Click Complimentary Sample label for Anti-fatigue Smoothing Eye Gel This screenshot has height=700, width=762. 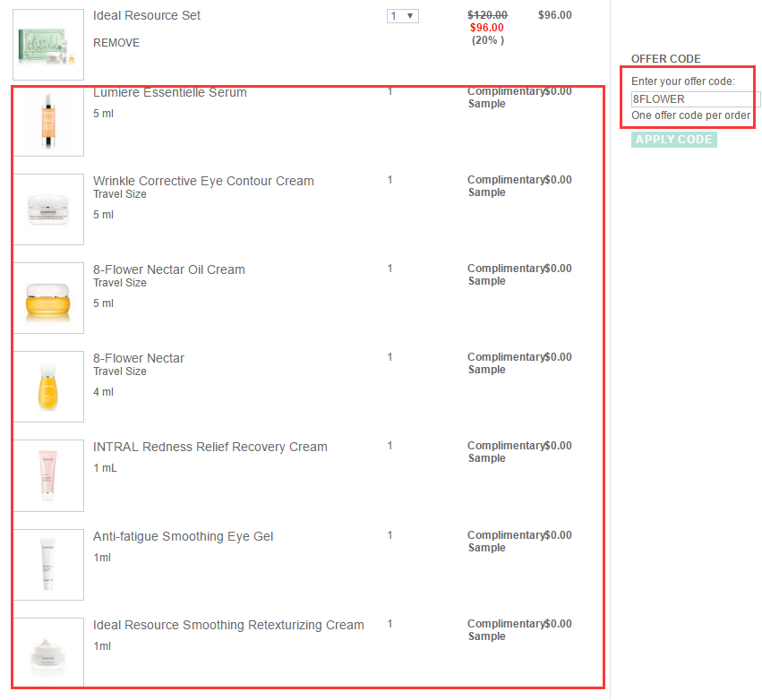pyautogui.click(x=505, y=542)
